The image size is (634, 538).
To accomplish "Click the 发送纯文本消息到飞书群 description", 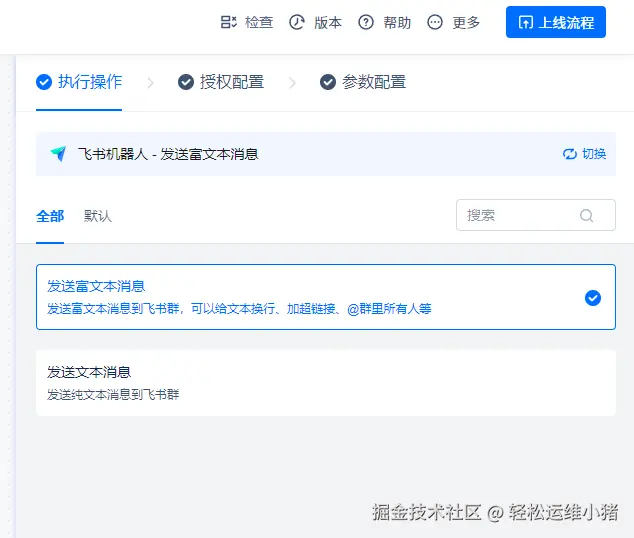I will pos(113,395).
